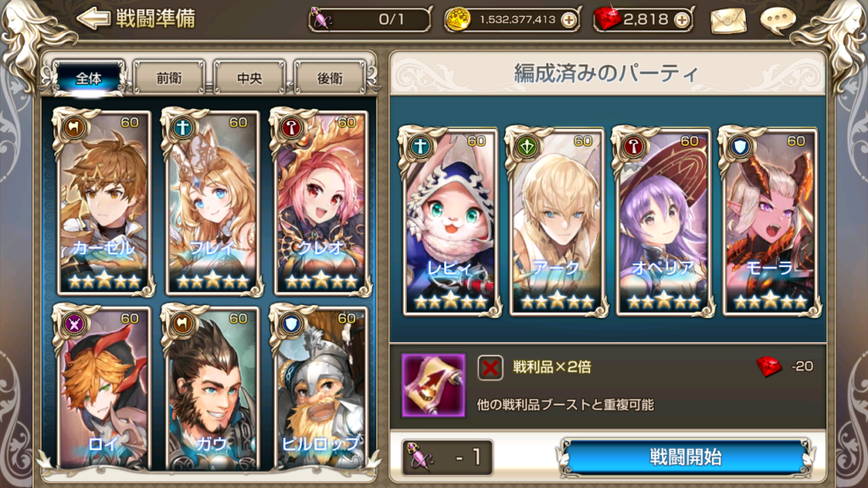Remove party member オペリア
868x488 pixels.
tap(663, 221)
